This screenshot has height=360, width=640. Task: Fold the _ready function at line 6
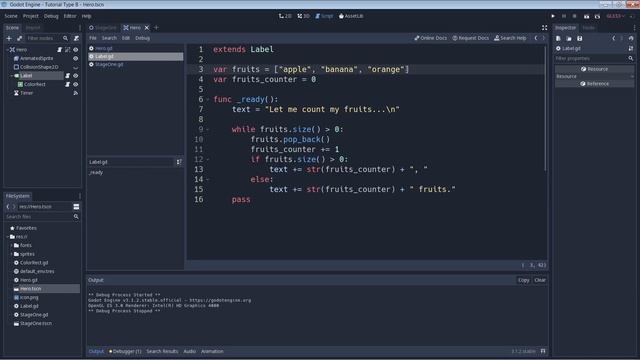pos(208,99)
